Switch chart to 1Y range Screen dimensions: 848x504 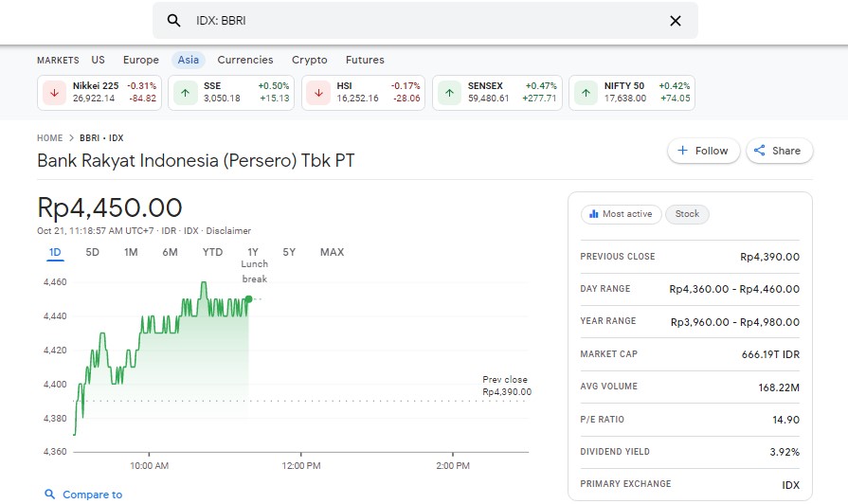tap(253, 253)
